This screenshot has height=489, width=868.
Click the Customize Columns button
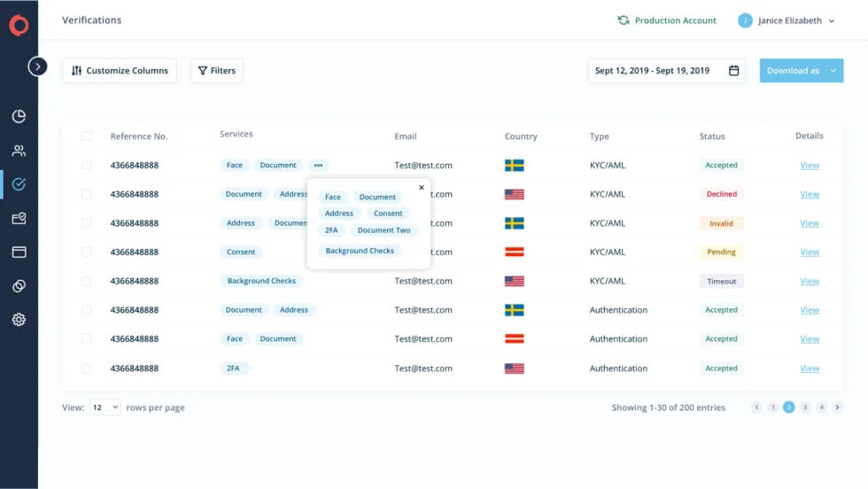point(120,71)
